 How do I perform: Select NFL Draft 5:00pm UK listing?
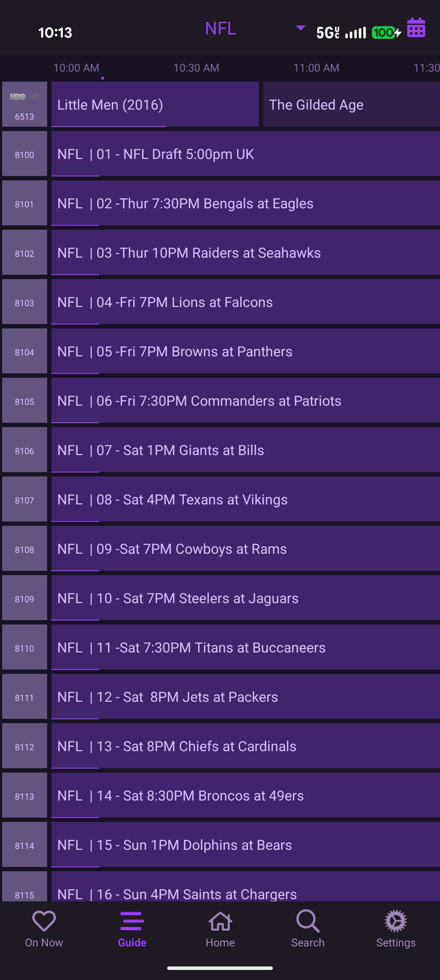point(245,154)
